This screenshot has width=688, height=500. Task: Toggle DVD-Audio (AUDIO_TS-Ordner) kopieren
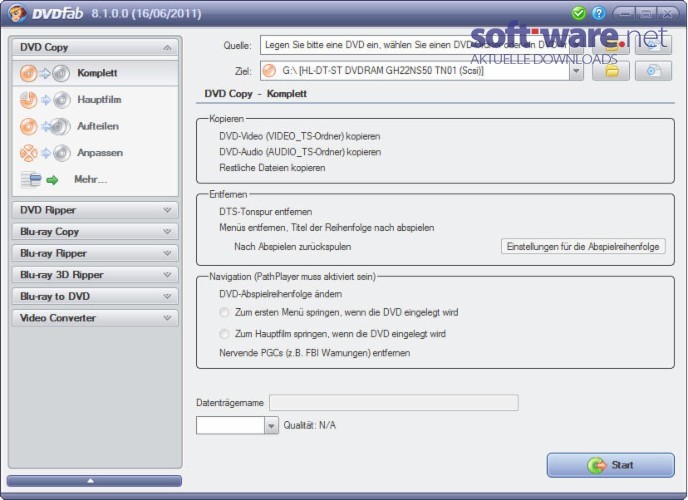[x=300, y=152]
